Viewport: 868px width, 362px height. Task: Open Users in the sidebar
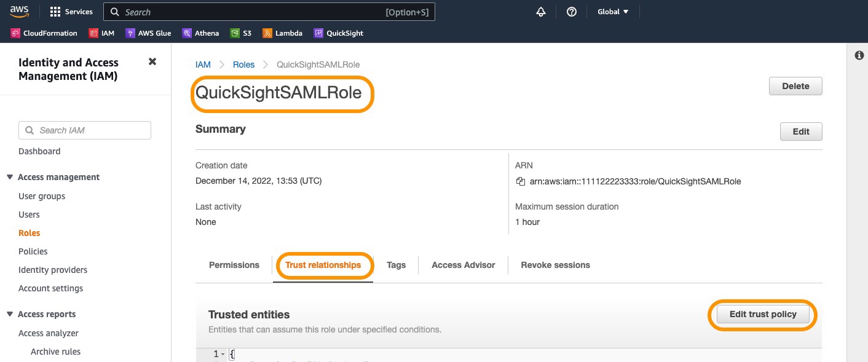(29, 214)
